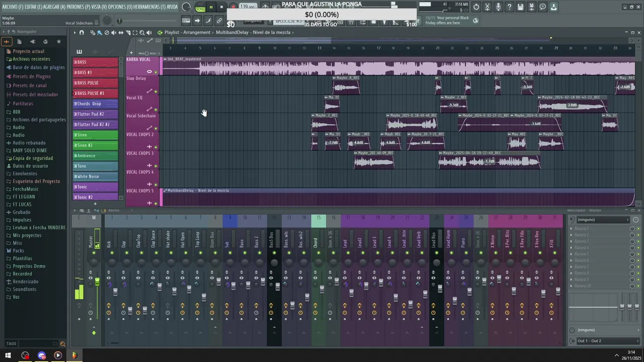Click the green download content library icon

pyautogui.click(x=554, y=7)
